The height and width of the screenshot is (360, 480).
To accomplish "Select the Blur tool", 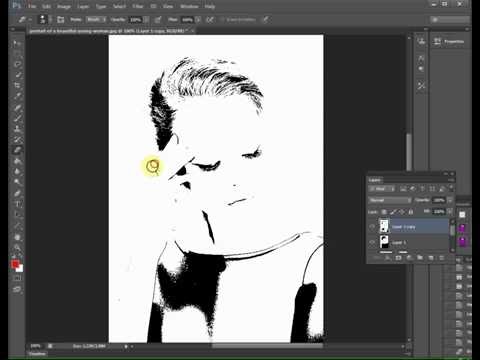I will pos(17,172).
